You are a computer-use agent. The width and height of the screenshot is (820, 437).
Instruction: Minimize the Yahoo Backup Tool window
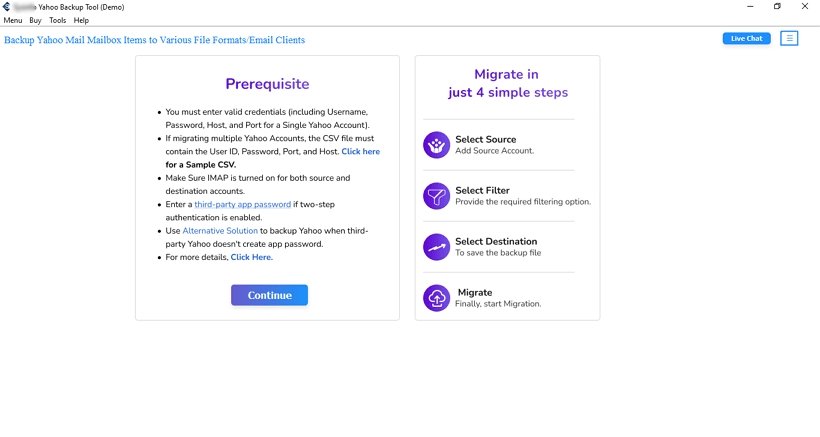tap(750, 6)
